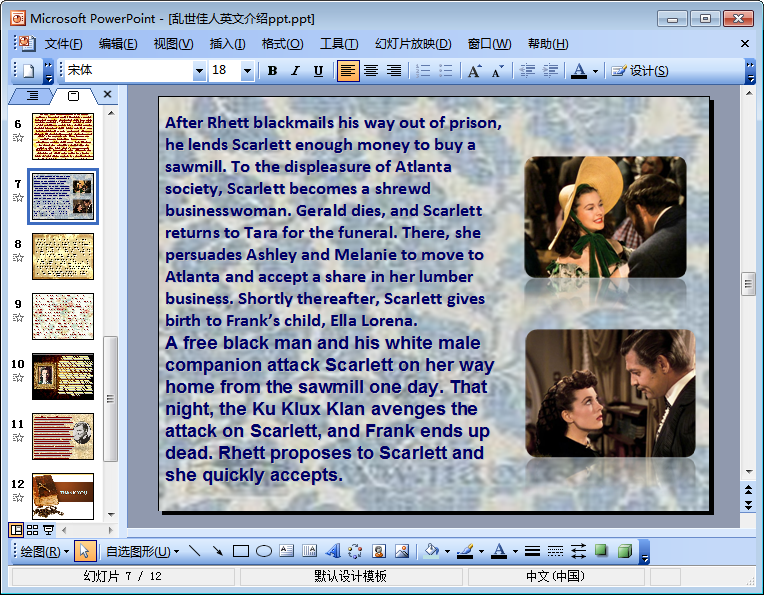The image size is (764, 595).
Task: Open the font color dropdown in formatting toolbar
Action: (x=595, y=71)
